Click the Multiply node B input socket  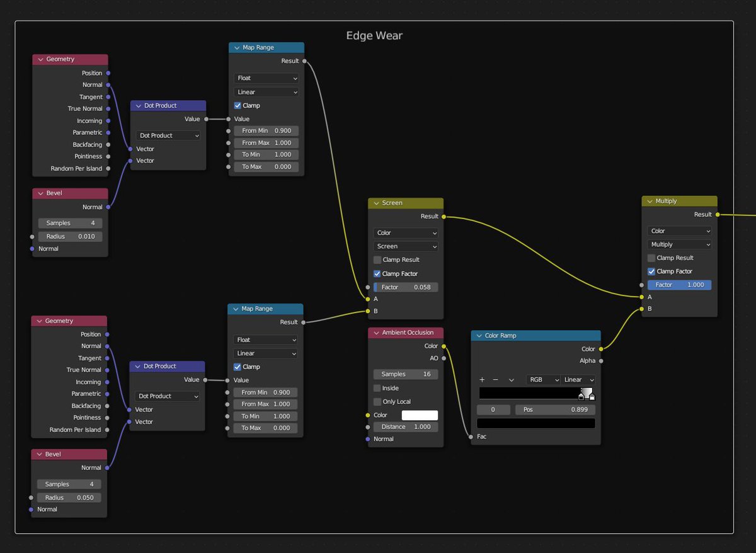(x=641, y=309)
